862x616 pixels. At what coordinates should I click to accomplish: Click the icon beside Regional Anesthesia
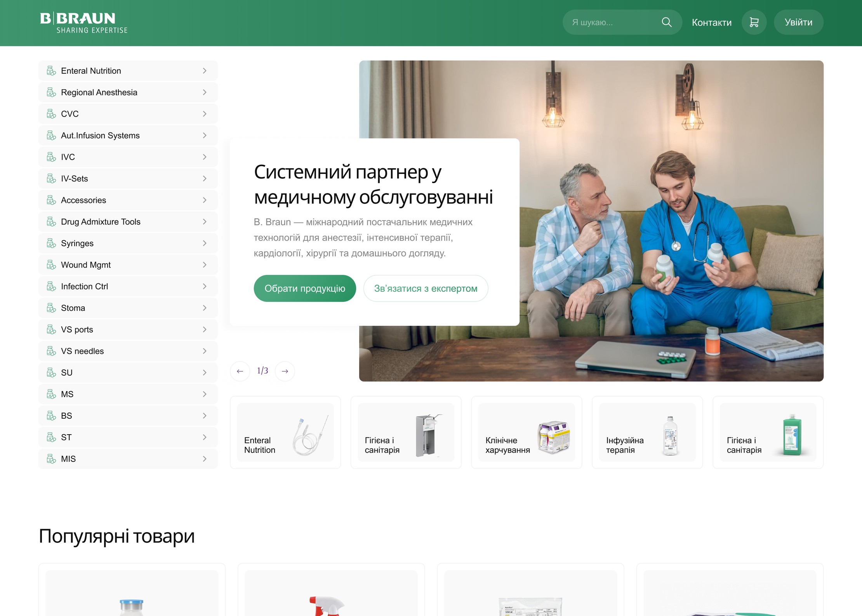[x=51, y=92]
